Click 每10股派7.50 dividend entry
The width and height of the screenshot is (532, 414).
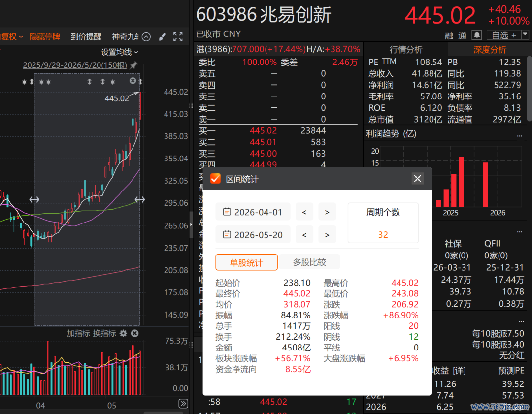coord(498,334)
